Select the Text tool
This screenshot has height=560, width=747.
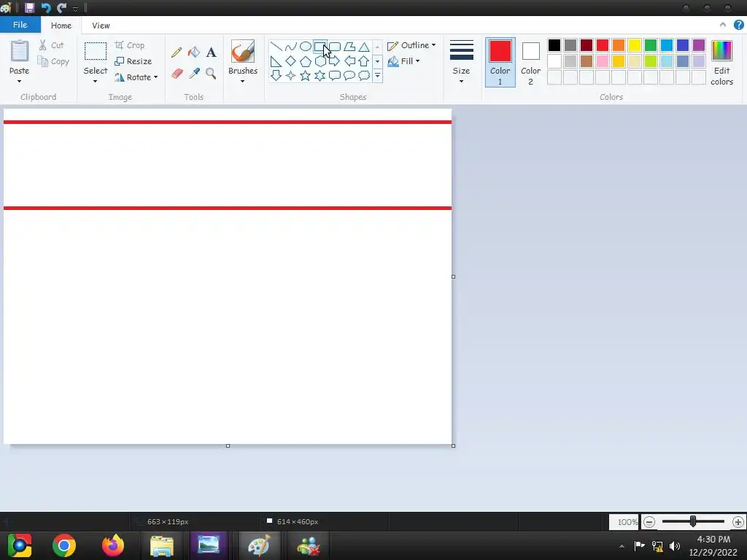(211, 52)
